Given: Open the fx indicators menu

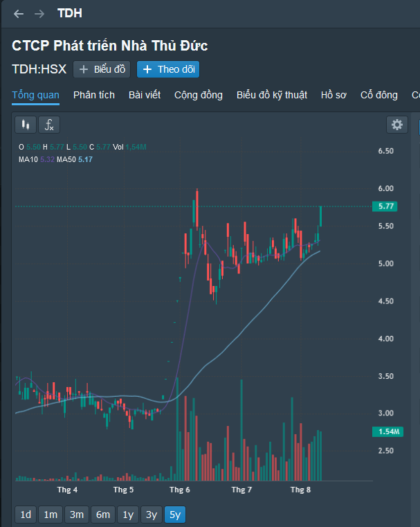Looking at the screenshot, I should [x=49, y=125].
